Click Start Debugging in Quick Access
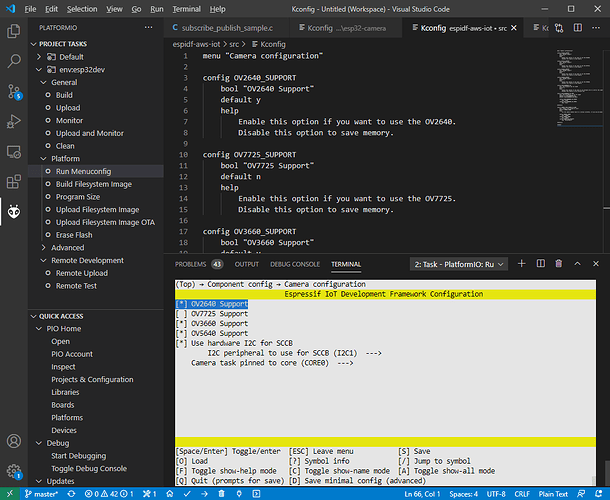Screen dimensions: 610x500 (79, 456)
